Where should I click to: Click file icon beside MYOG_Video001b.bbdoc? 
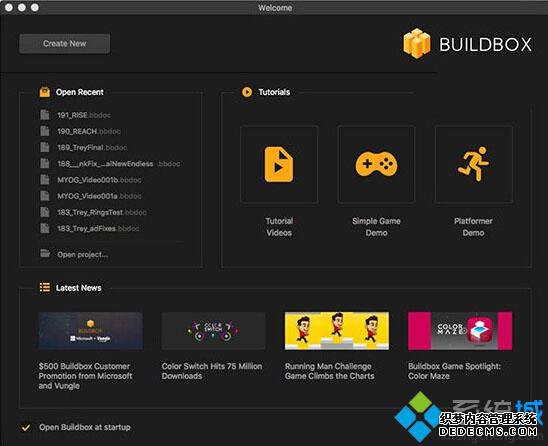[x=45, y=179]
